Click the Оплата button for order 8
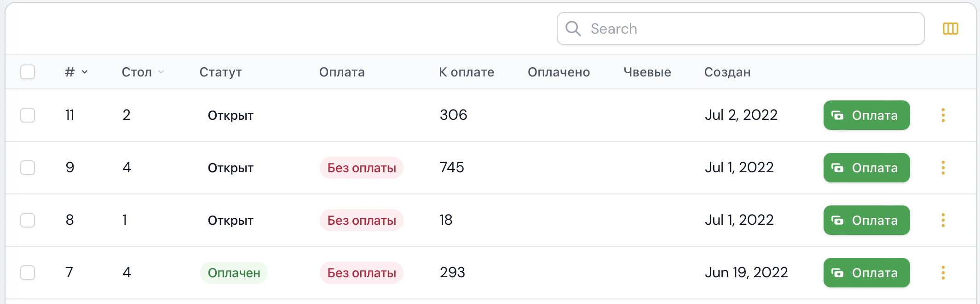The image size is (980, 304). (x=866, y=220)
